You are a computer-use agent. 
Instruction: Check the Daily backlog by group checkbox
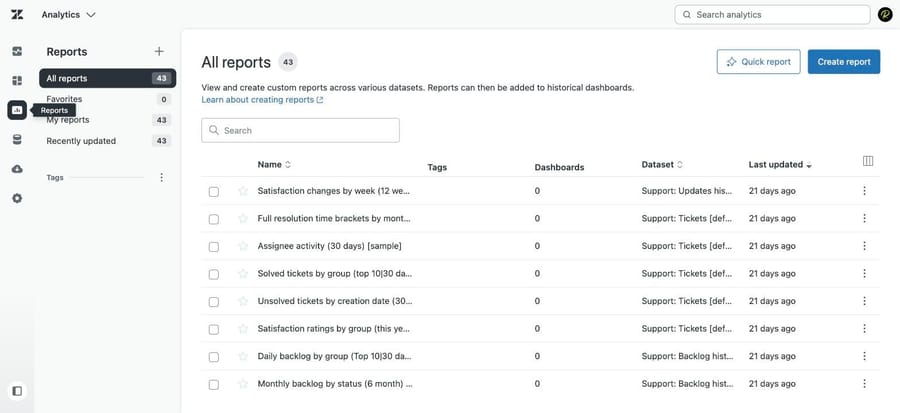[214, 357]
